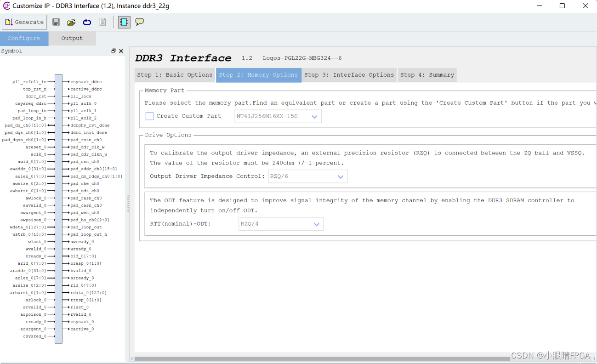Click the csysreq_ddrc port label
Screen dimensions: 597x364
31,104
